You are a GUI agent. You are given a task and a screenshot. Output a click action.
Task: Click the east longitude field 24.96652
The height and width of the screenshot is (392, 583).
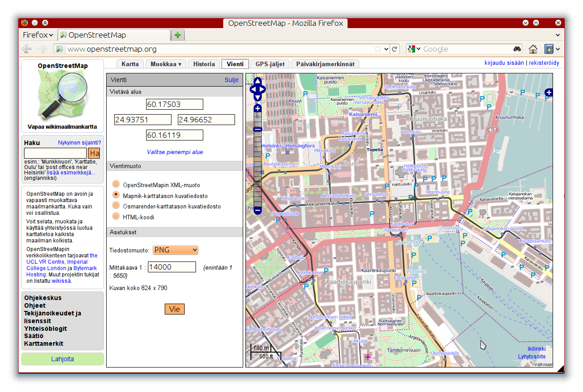(206, 120)
